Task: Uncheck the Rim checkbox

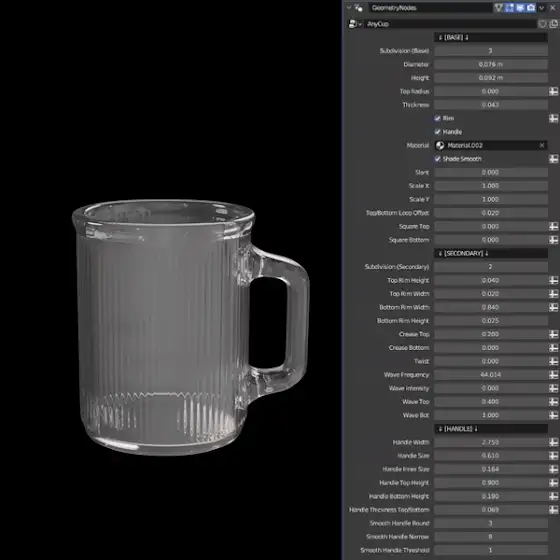Action: (438, 118)
